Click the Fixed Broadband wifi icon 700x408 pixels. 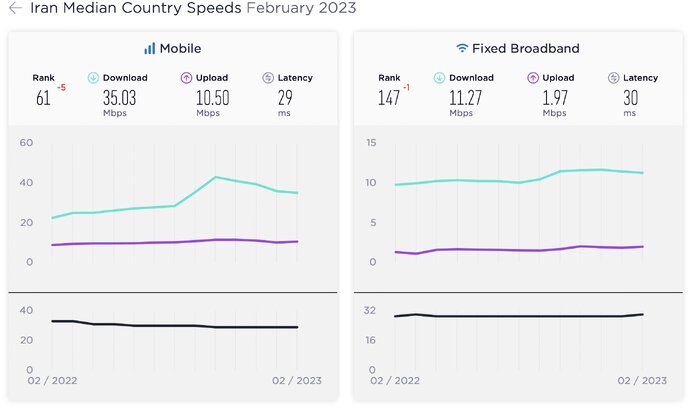click(462, 48)
